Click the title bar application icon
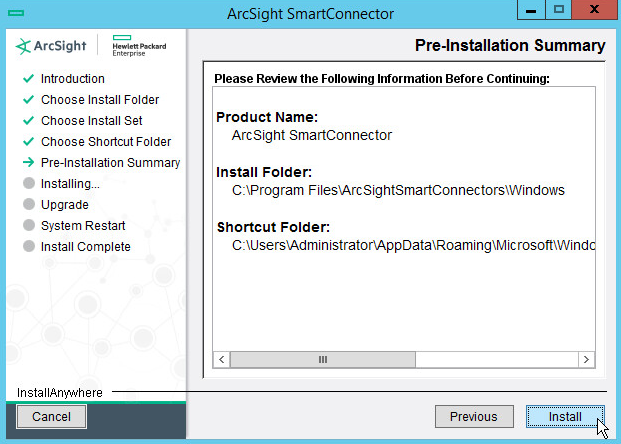 13,13
